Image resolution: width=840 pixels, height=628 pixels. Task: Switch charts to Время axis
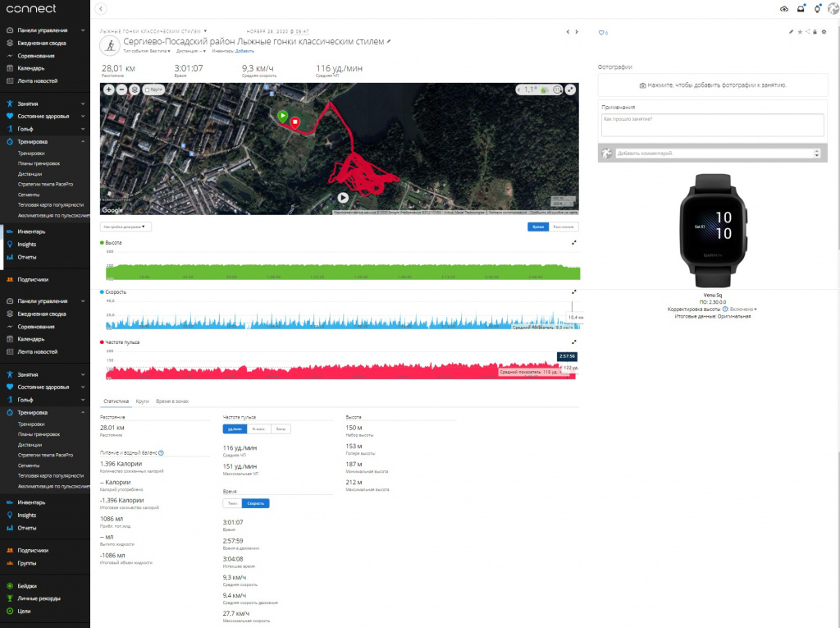[x=538, y=227]
